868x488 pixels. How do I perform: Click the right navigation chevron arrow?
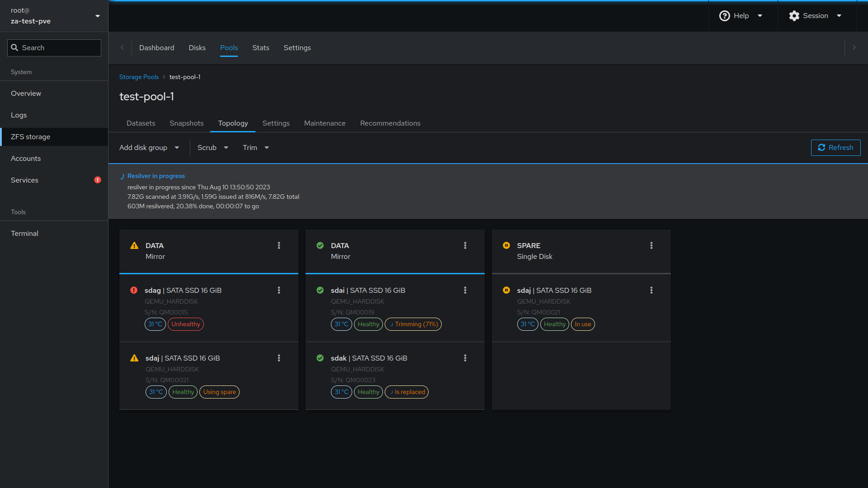point(854,47)
